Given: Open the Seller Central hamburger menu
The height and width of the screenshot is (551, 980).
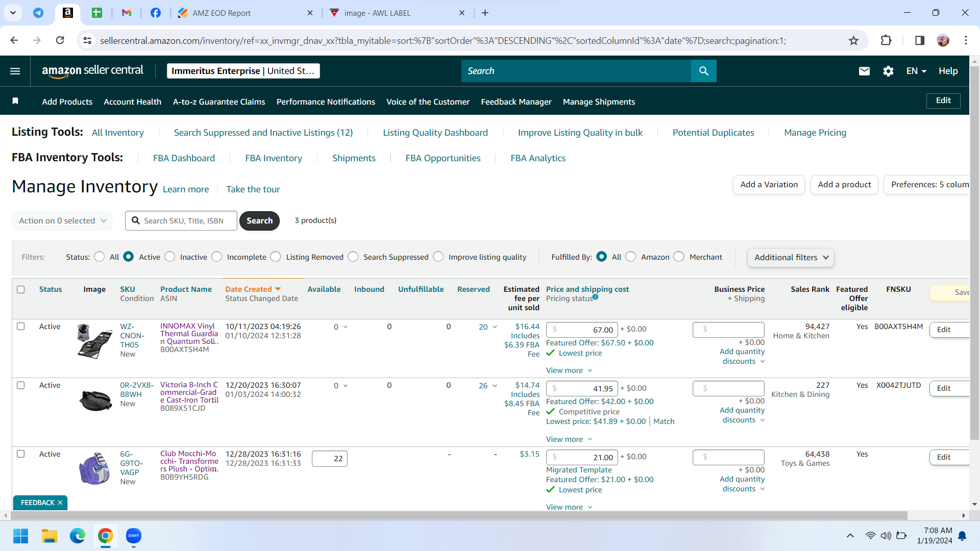Looking at the screenshot, I should tap(15, 71).
